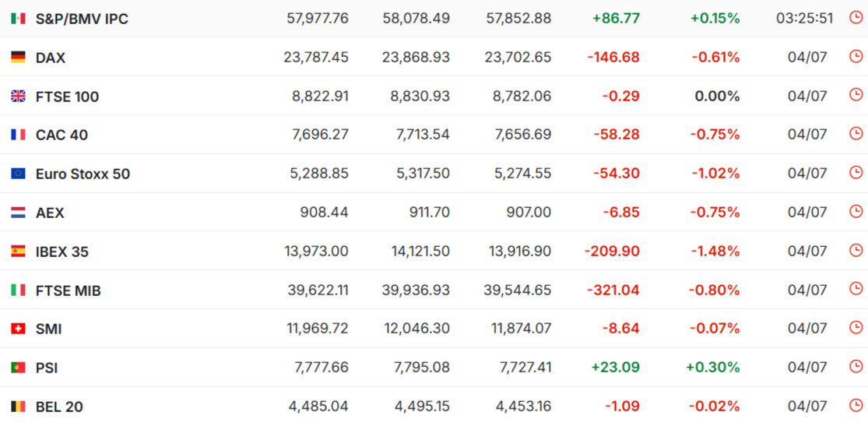The image size is (868, 423).
Task: Click the clock icon in the BEL 20 row
Action: point(856,405)
